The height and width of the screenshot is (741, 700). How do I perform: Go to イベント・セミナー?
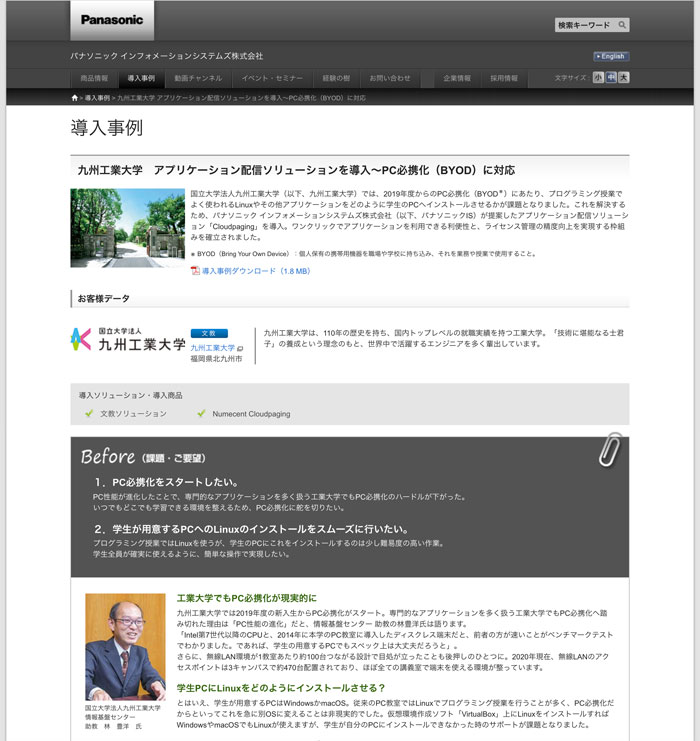coord(272,78)
